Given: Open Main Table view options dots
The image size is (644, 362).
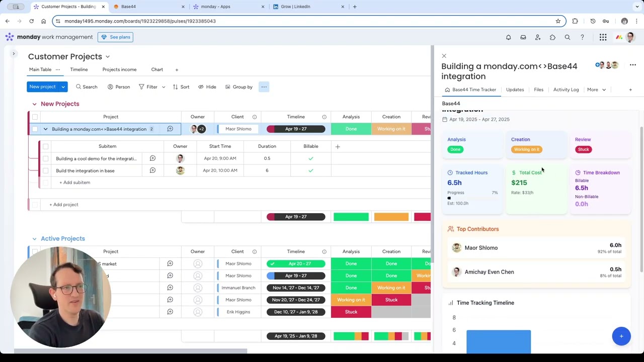Looking at the screenshot, I should (x=58, y=70).
